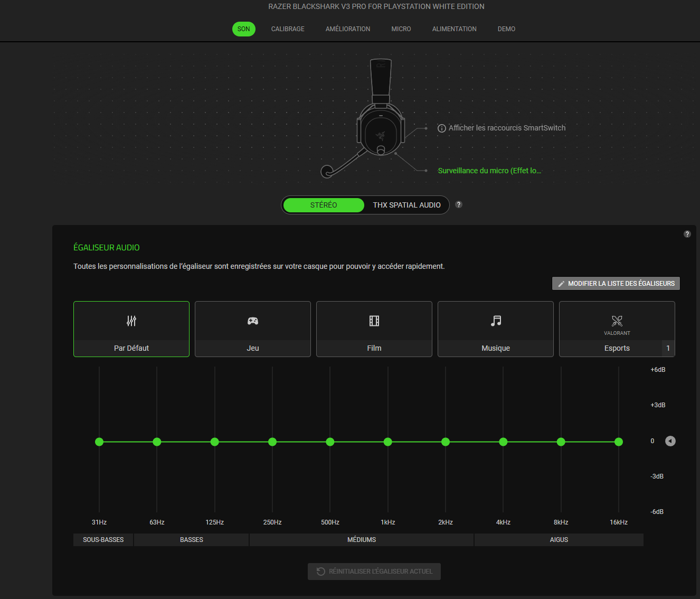Click the 31Hz slider handle
Image resolution: width=700 pixels, height=599 pixels.
coord(99,442)
